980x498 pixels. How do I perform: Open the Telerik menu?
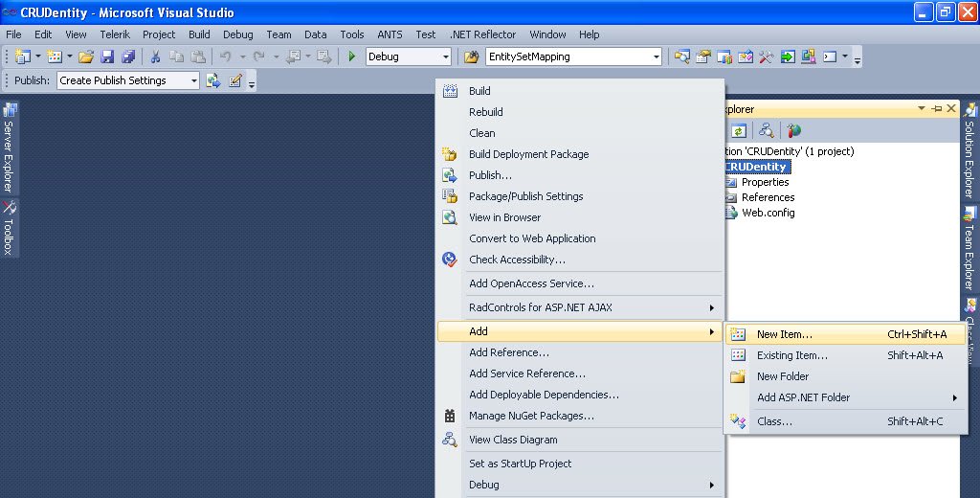click(115, 34)
